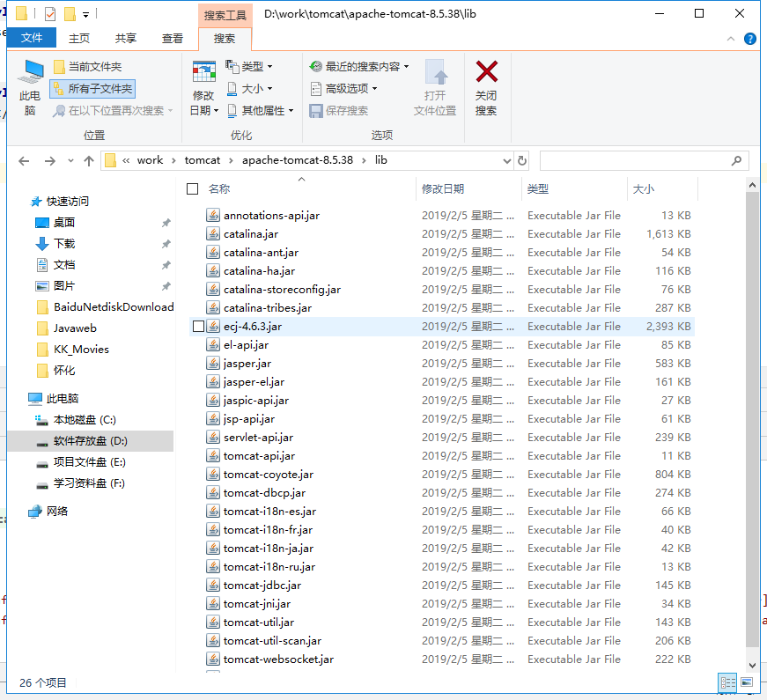
Task: Click the 保存搜索 disk icon
Action: 315,111
